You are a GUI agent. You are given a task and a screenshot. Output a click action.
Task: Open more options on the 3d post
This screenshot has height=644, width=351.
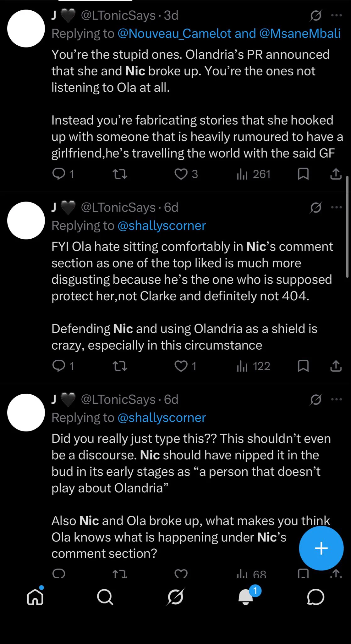[337, 15]
